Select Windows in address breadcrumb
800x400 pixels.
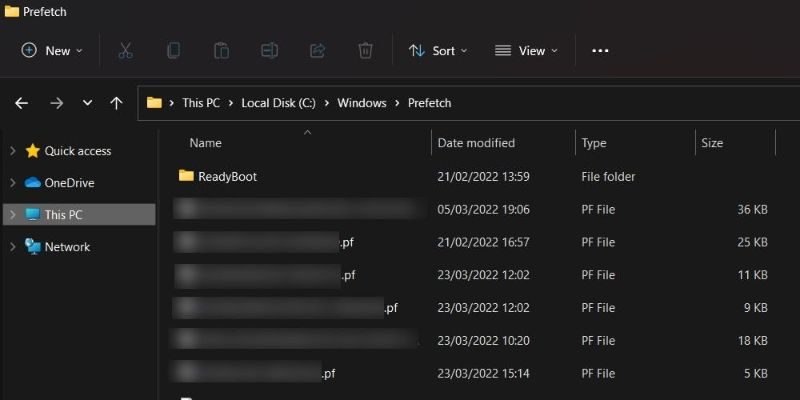coord(362,103)
